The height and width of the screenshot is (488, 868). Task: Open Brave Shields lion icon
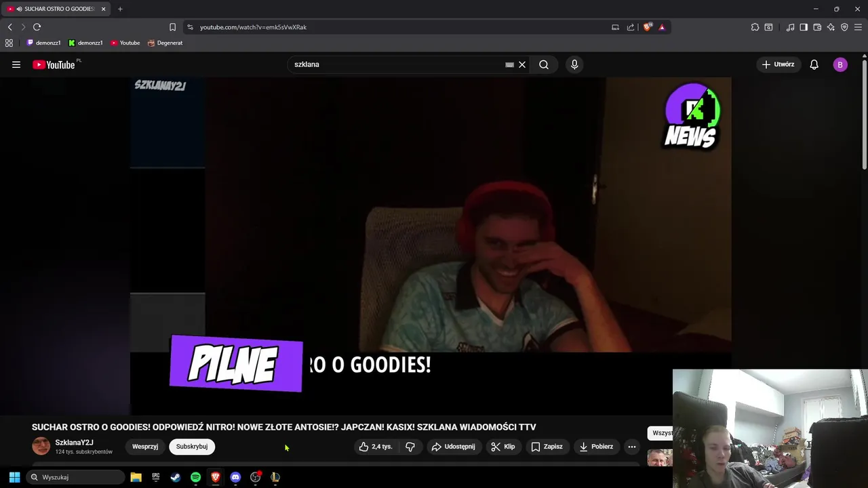pyautogui.click(x=648, y=27)
